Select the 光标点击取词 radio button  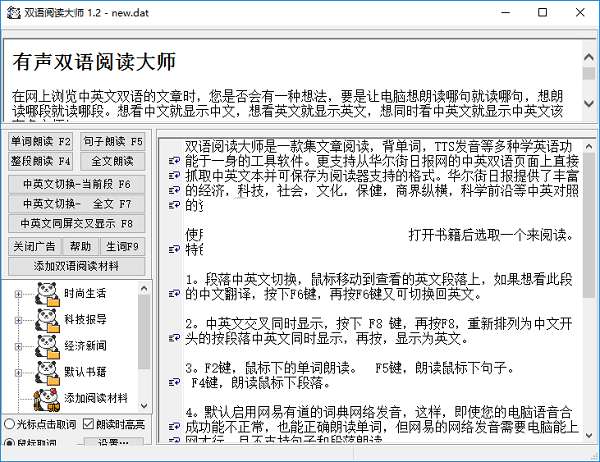10,424
